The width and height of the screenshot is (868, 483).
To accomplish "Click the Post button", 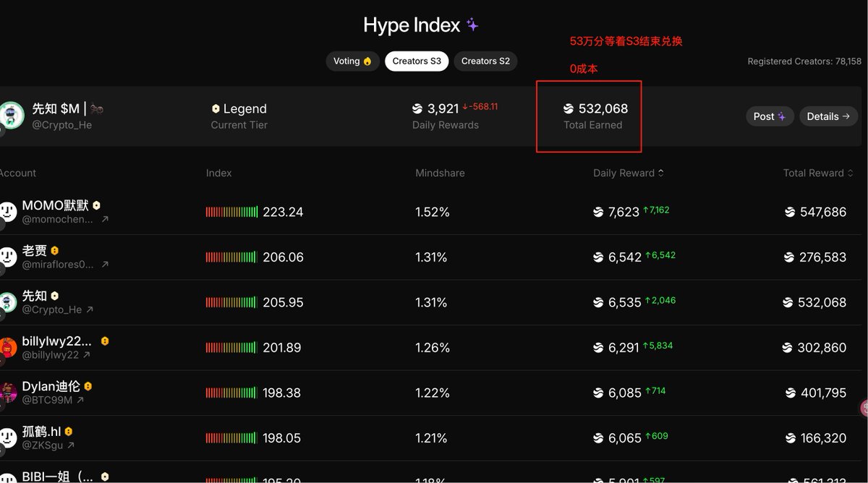I will click(x=770, y=116).
